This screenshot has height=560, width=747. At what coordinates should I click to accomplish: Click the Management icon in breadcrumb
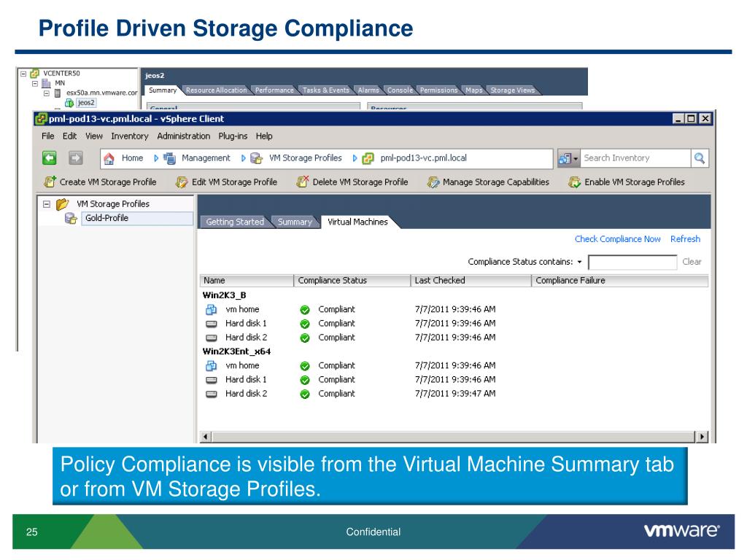click(x=169, y=158)
